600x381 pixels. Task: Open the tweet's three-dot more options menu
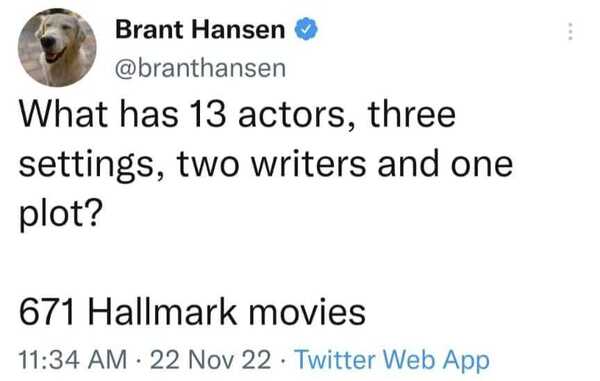[570, 31]
